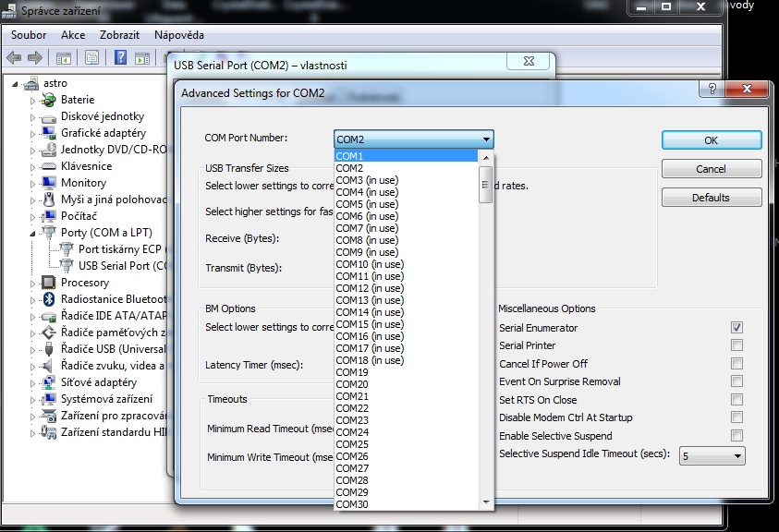Viewport: 779px width, 532px height.
Task: Click the COM port list scrollbar thumb
Action: 486,187
